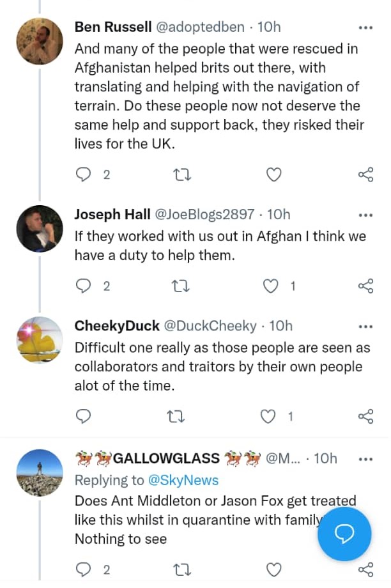Open Ben Russell's profile name

click(112, 27)
